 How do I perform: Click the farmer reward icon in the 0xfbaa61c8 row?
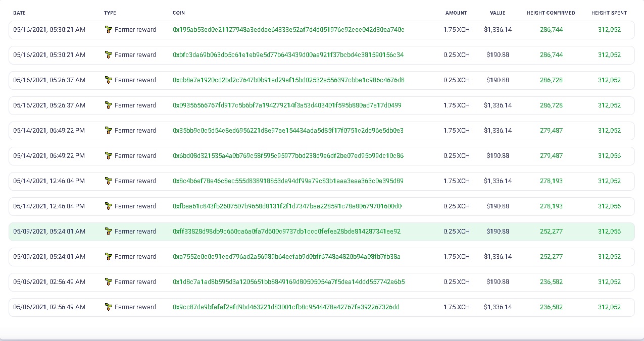coord(108,206)
